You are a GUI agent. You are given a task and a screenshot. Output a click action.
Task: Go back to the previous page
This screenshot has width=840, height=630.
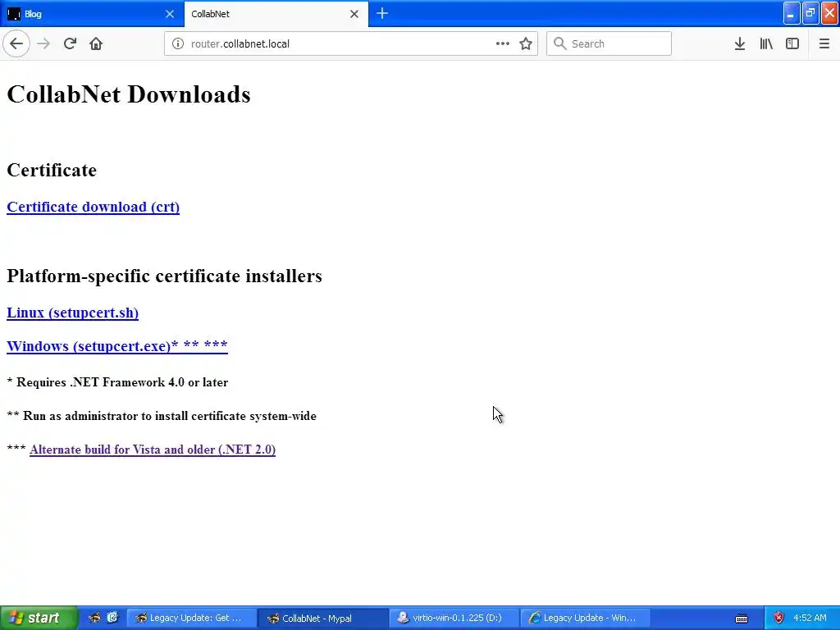click(x=16, y=43)
